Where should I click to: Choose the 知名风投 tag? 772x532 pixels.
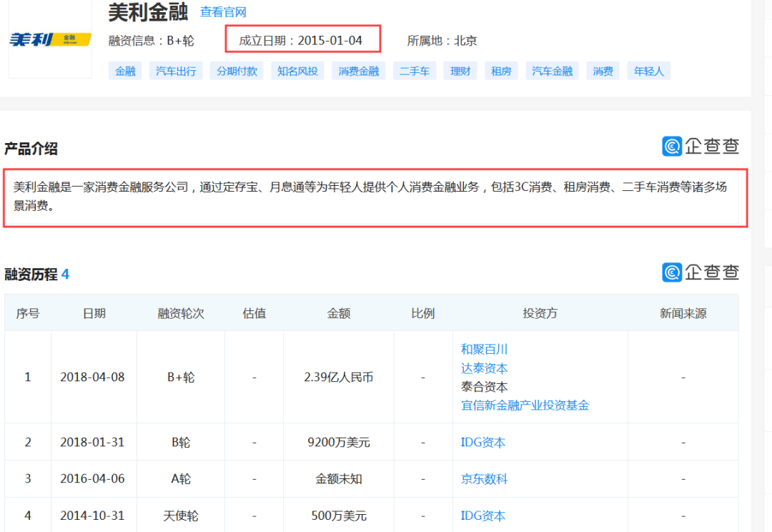coord(297,71)
